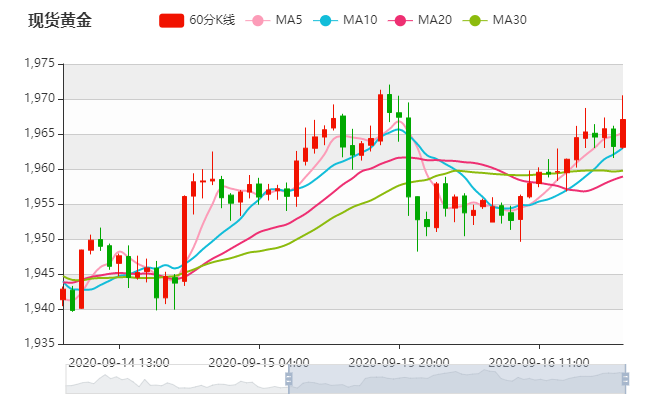
Task: Click the 2020-09-14 13:00 axis label
Action: (x=119, y=361)
